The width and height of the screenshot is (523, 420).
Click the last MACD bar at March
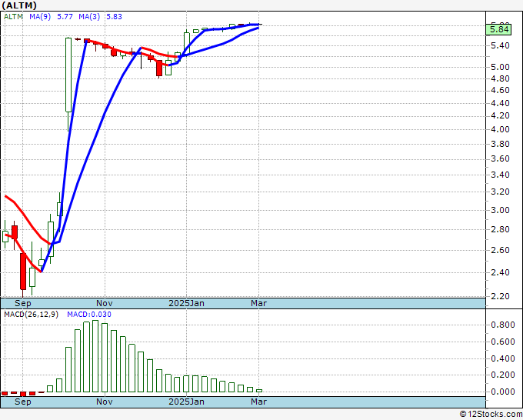tap(259, 391)
